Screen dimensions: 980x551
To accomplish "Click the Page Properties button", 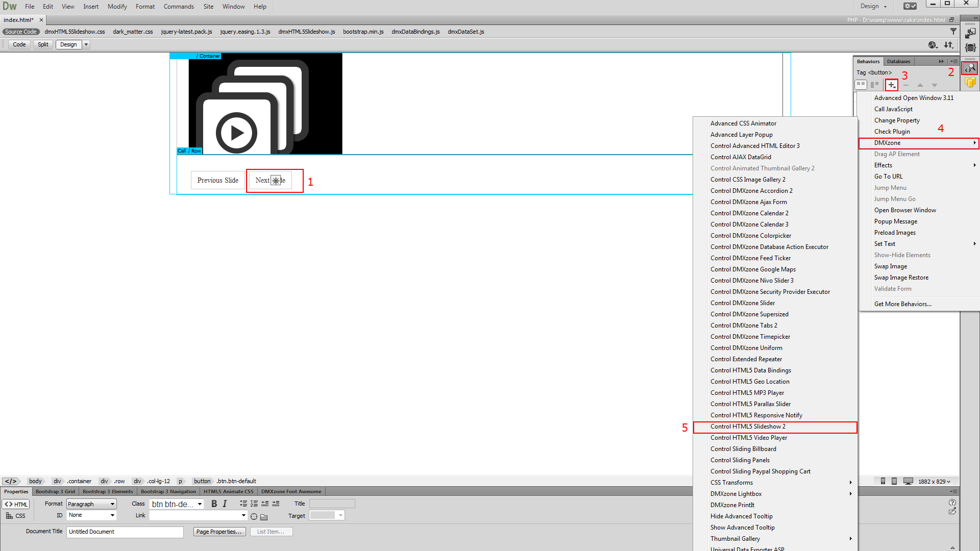I will (x=219, y=532).
